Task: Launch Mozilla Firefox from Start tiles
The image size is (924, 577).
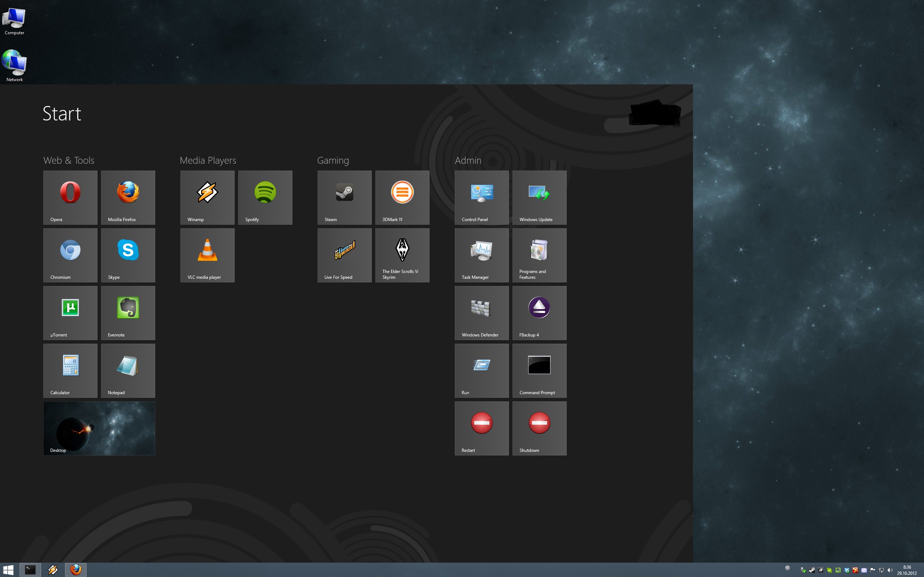Action: coord(128,197)
